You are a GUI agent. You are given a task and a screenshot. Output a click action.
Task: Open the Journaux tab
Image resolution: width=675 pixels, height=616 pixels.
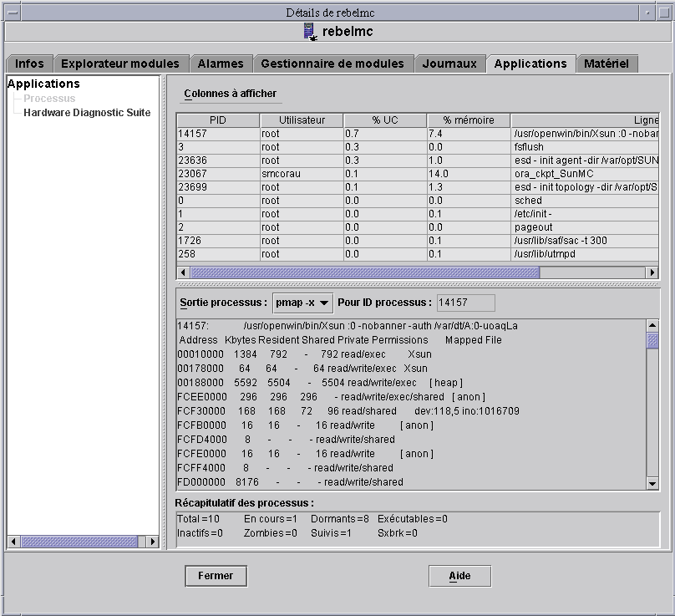click(449, 64)
